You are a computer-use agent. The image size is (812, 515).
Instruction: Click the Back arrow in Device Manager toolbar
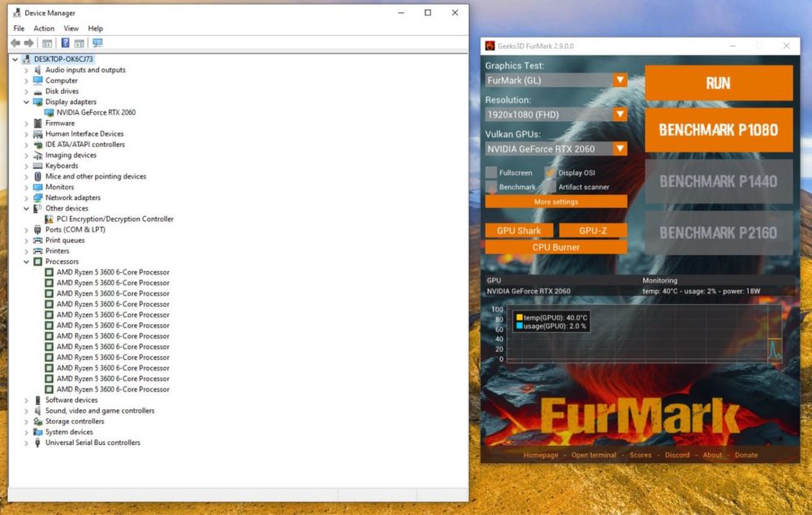15,43
